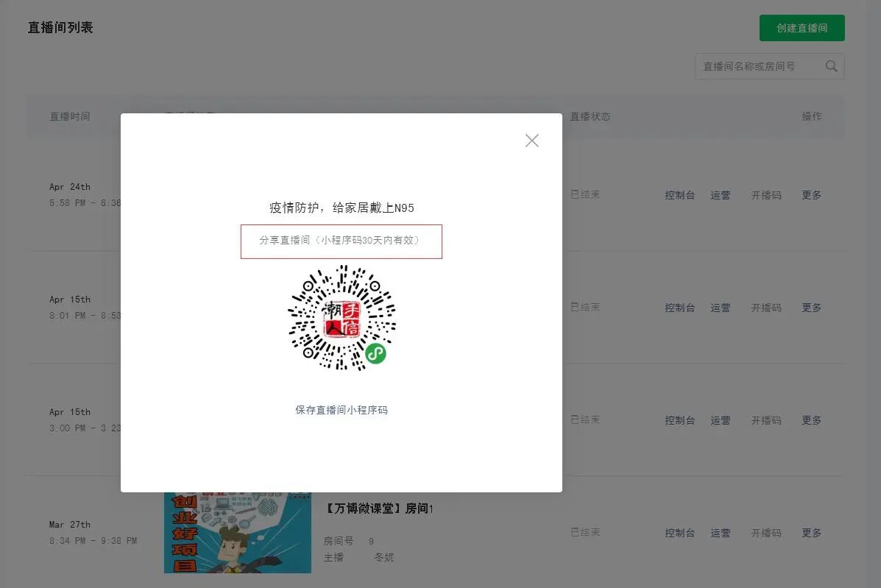Open 运营 for the Apr 15th 8:01 PM room
This screenshot has width=881, height=588.
tap(721, 308)
